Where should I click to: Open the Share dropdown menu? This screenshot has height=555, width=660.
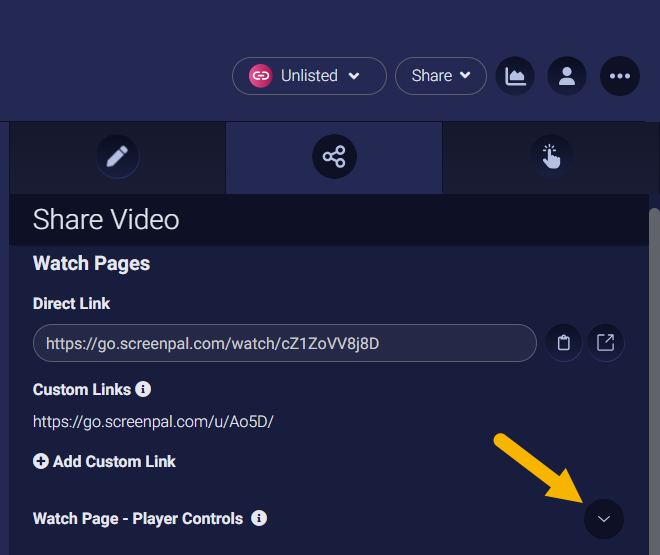pos(441,76)
